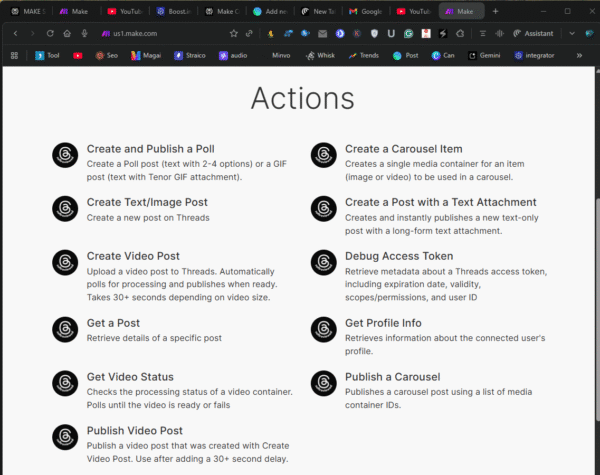Open the Assistant panel button

pos(533,34)
